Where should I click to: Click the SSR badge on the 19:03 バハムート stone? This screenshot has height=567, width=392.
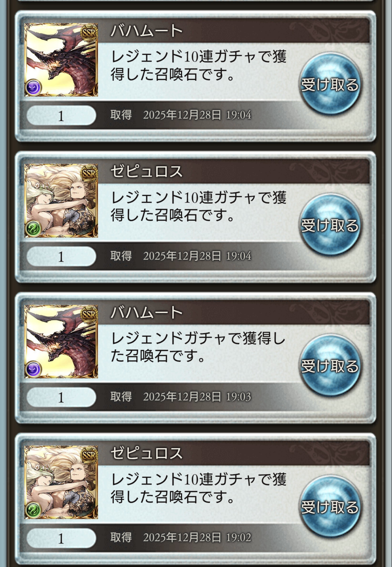pos(89,314)
